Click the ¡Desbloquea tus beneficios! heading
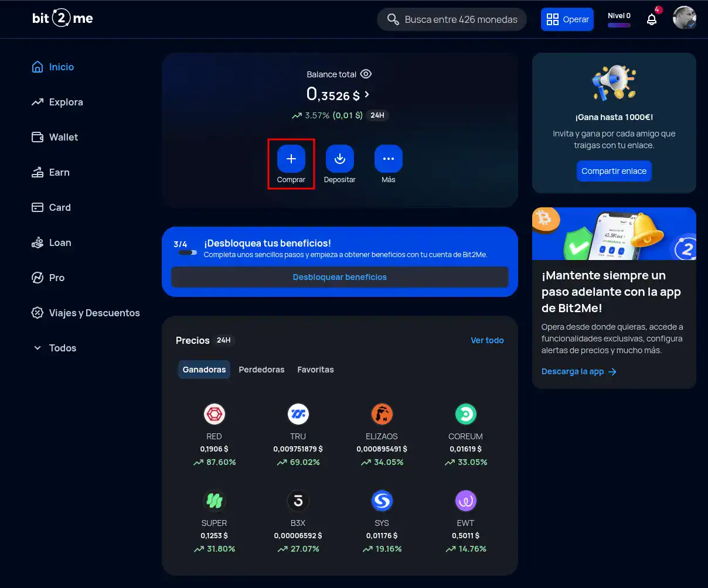 267,243
